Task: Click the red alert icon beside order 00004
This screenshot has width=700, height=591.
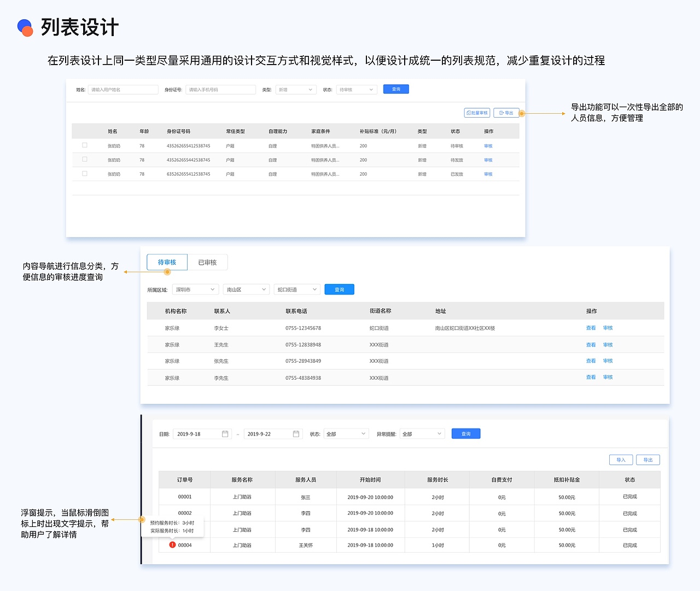Action: (x=172, y=545)
